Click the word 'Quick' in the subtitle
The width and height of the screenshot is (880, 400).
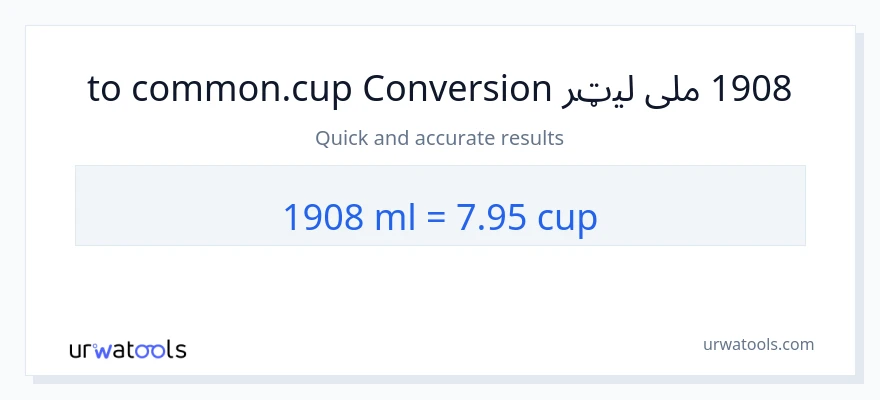pyautogui.click(x=339, y=138)
